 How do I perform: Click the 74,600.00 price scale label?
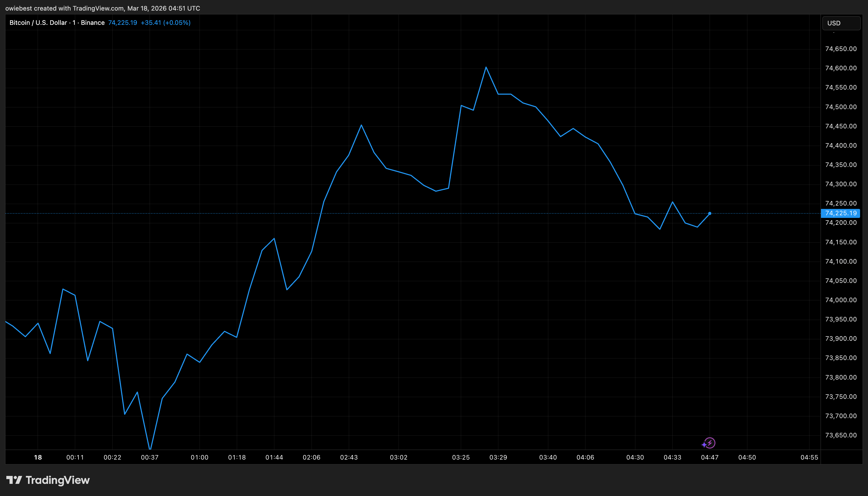841,68
